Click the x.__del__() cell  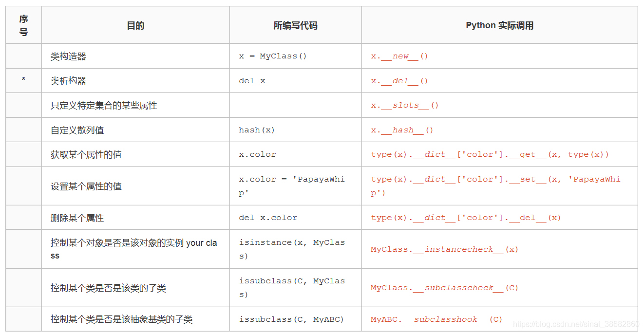(x=499, y=81)
